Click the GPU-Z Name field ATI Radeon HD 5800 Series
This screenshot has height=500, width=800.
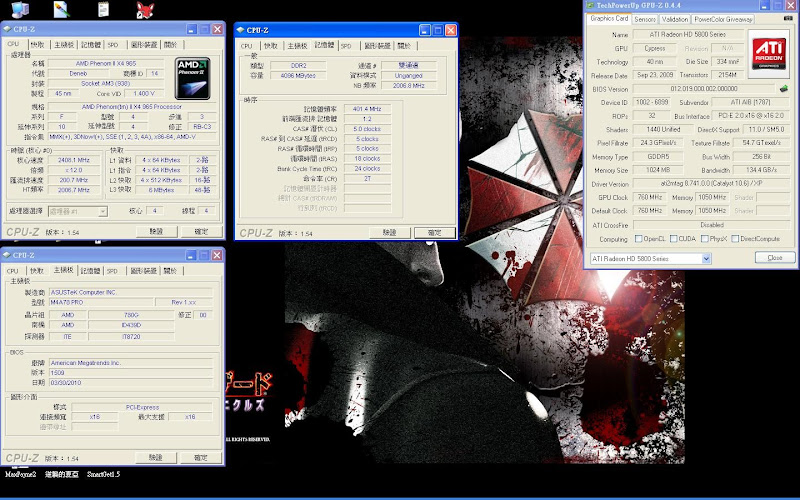(688, 35)
